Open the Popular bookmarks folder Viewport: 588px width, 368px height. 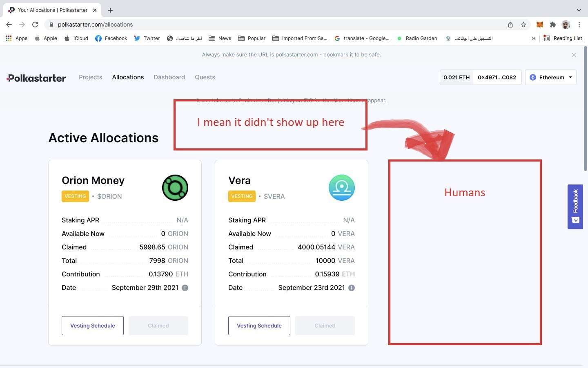click(252, 38)
